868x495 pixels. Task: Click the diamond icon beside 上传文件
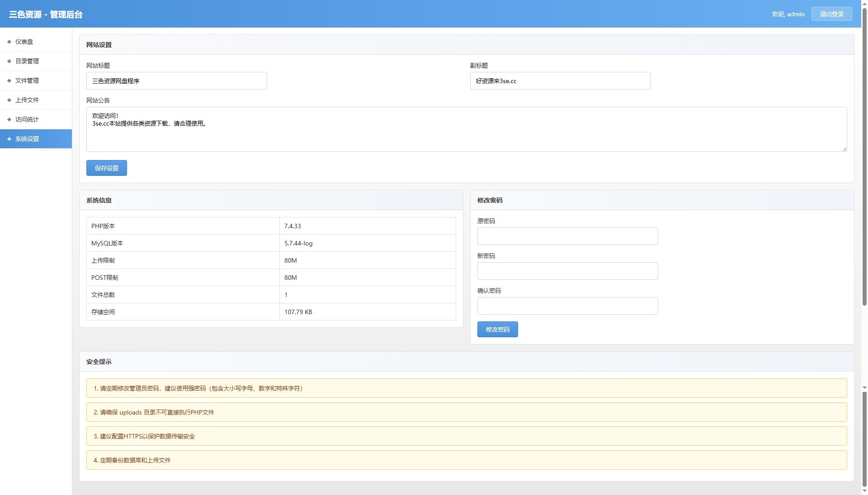pyautogui.click(x=9, y=100)
